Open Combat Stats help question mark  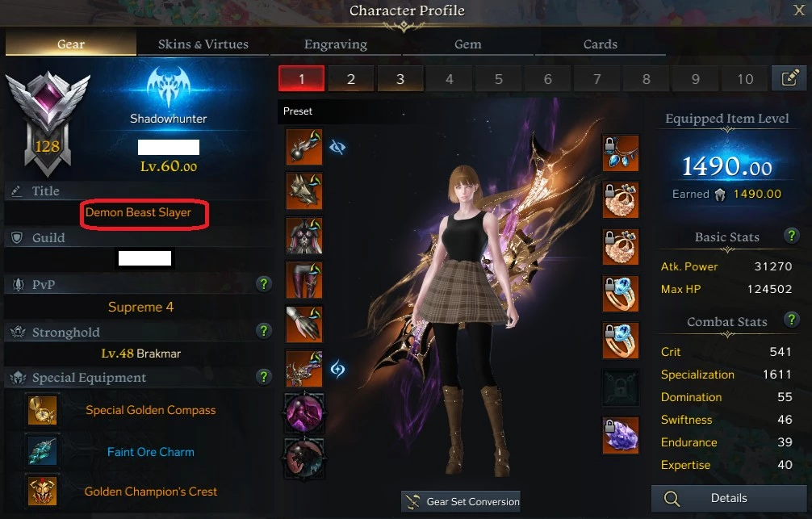click(x=791, y=320)
